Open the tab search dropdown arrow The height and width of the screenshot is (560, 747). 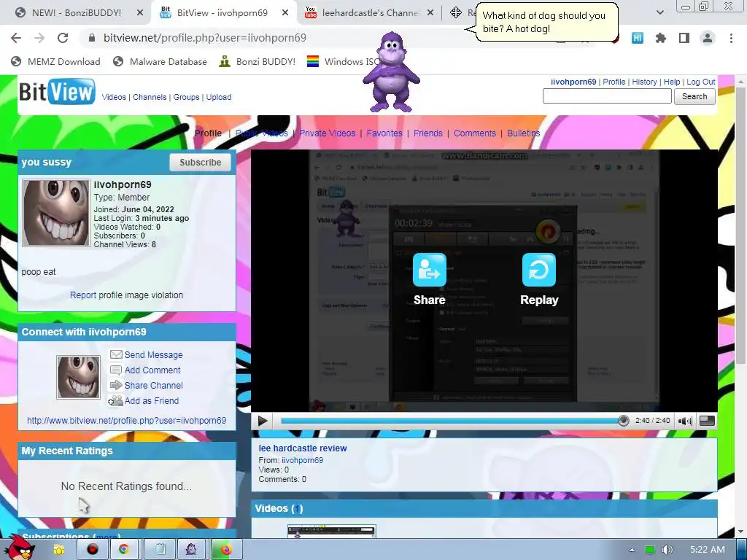click(x=659, y=12)
